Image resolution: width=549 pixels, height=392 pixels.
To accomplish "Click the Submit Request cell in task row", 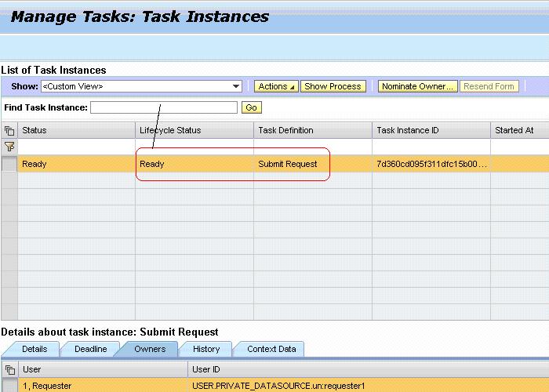I will tap(288, 164).
